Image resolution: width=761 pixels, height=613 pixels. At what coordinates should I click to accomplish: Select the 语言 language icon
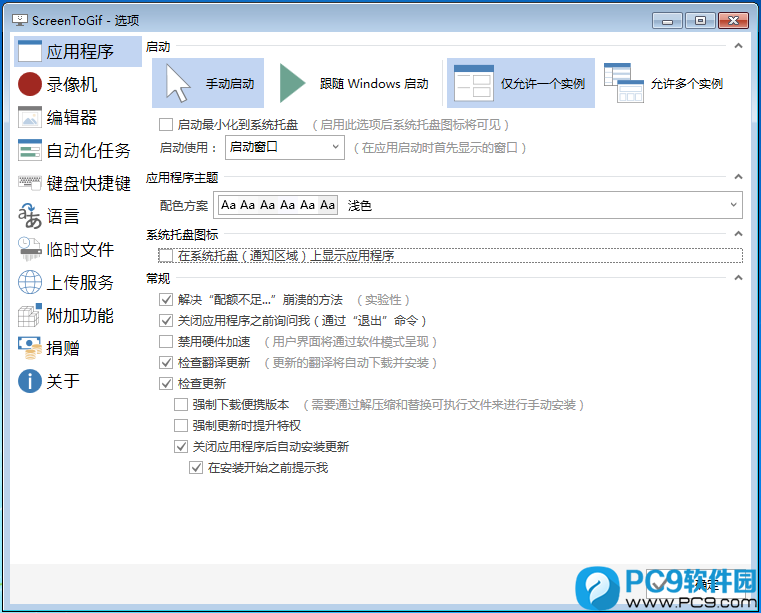pos(30,216)
